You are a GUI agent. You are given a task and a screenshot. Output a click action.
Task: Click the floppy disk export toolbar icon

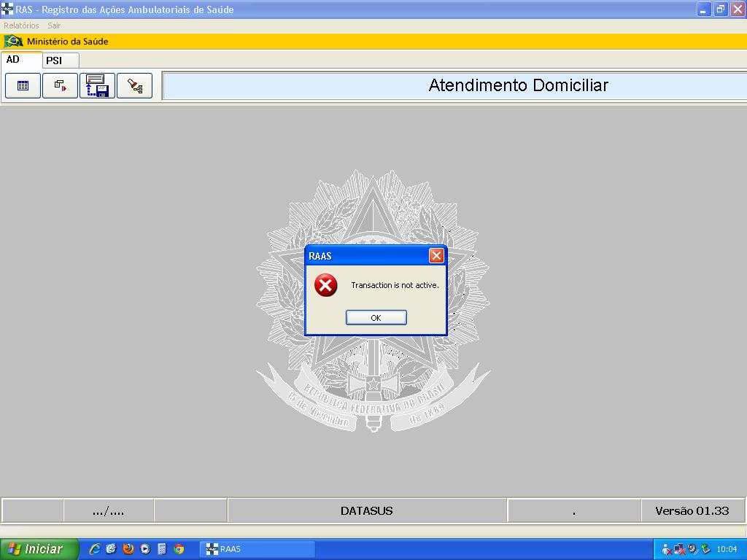[97, 86]
